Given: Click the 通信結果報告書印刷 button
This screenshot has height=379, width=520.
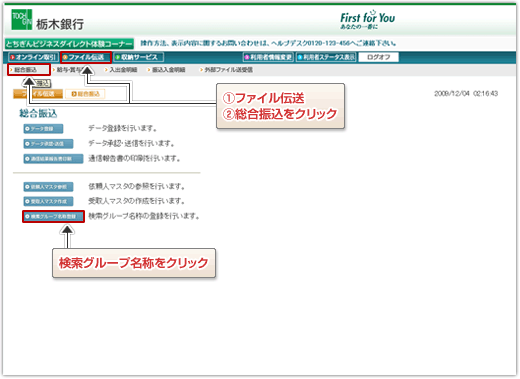Looking at the screenshot, I should (x=53, y=159).
